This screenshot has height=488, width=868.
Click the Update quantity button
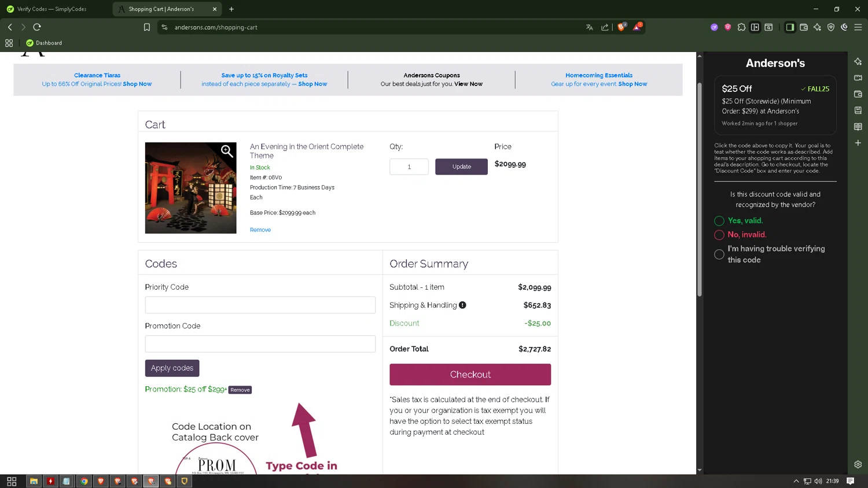[x=461, y=167]
